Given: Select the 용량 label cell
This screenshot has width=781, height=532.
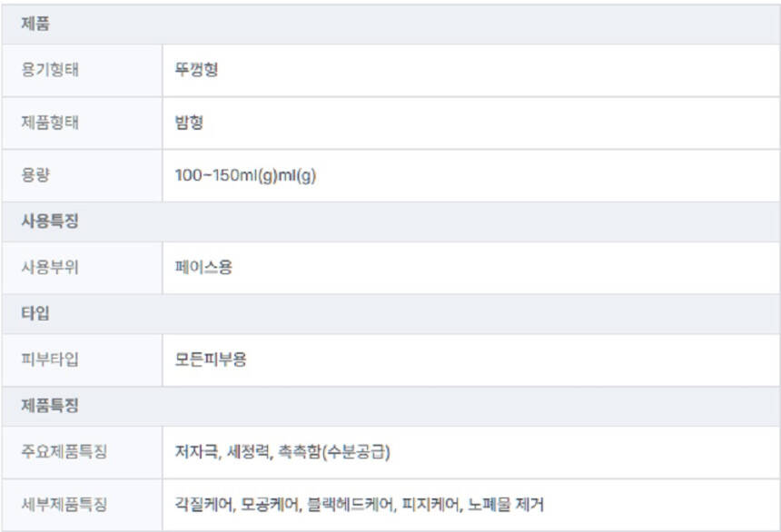Looking at the screenshot, I should coord(35,175).
